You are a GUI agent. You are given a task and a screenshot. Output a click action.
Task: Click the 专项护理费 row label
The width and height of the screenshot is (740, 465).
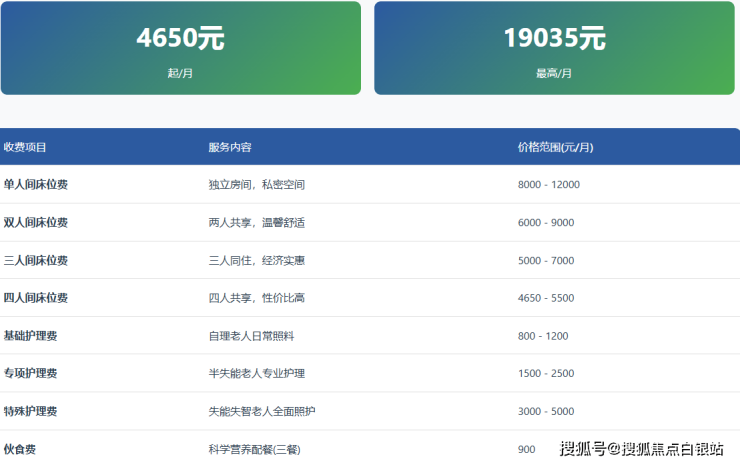pos(30,374)
